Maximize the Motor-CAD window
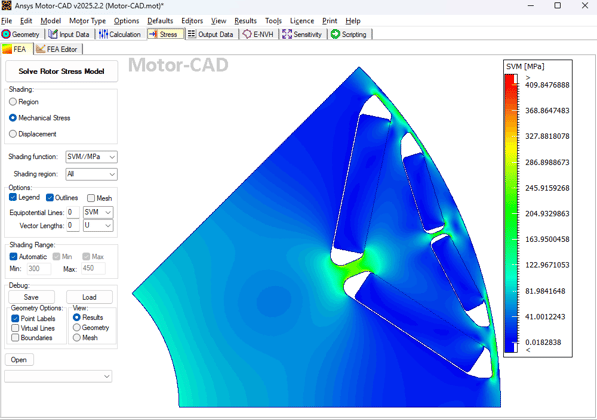Viewport: 597px width, 420px height. coord(557,6)
